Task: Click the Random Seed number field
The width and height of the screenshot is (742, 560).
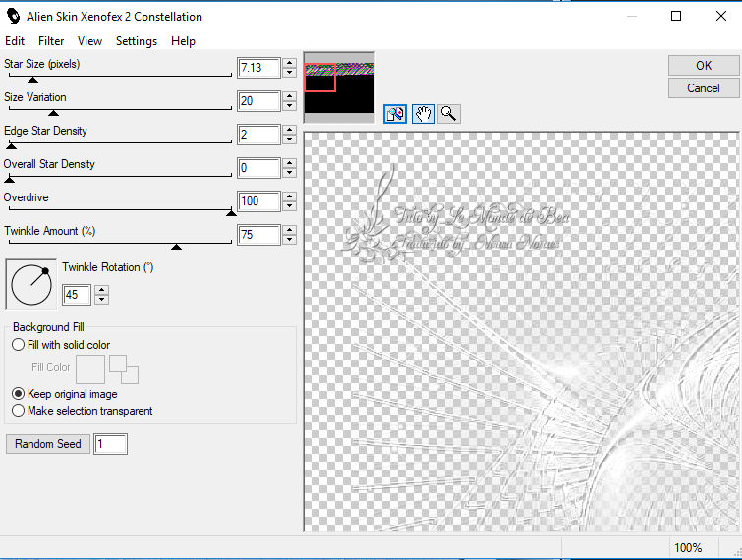Action: [110, 444]
